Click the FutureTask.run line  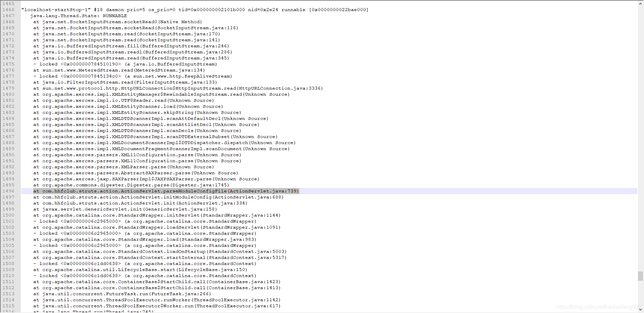pos(122,294)
